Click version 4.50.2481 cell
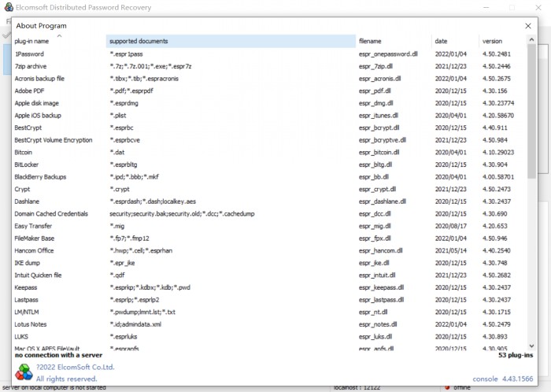This screenshot has width=551, height=392. coord(497,54)
